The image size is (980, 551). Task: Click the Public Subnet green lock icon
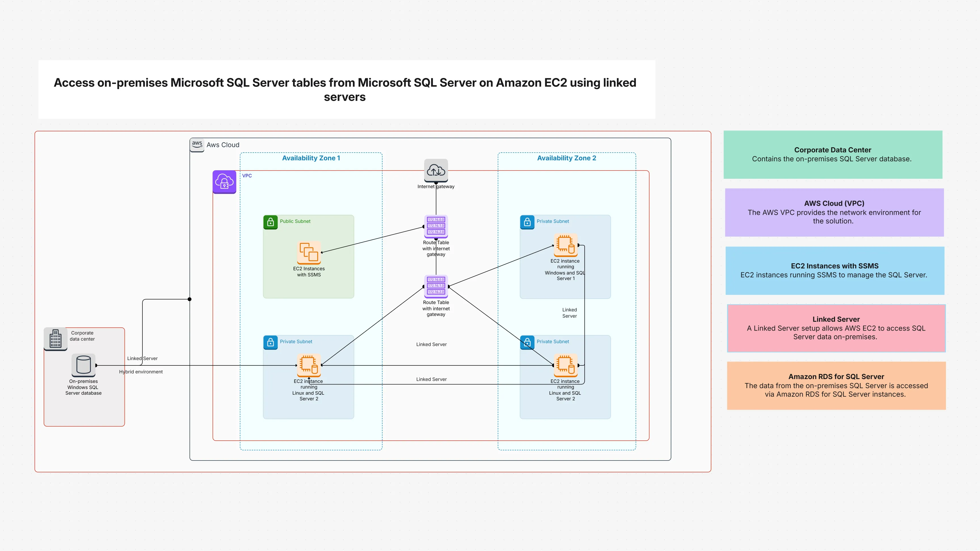click(x=270, y=222)
